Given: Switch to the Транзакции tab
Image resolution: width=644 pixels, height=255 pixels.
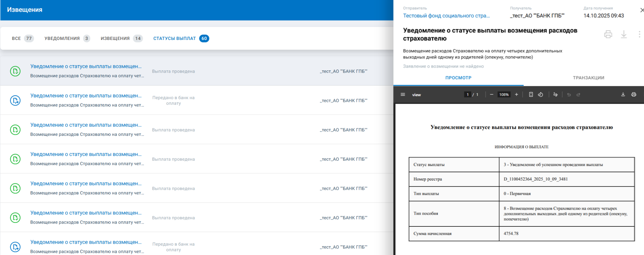Looking at the screenshot, I should click(x=588, y=78).
